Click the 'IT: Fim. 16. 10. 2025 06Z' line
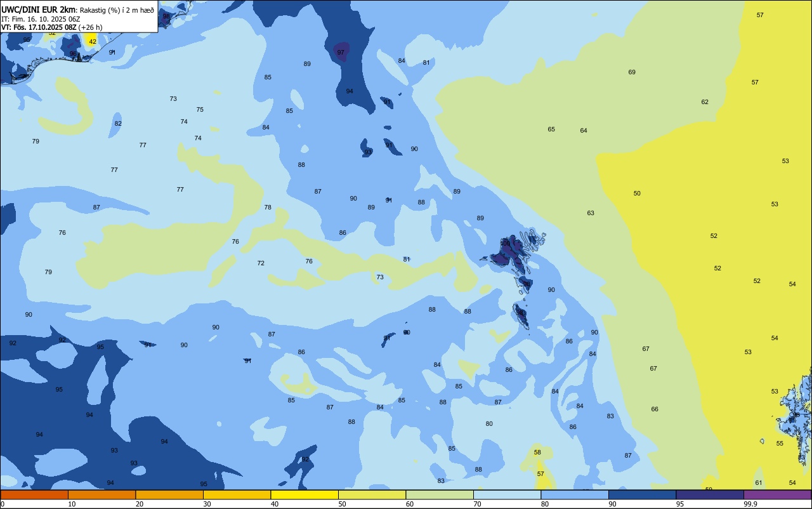Screen dimensions: 812x509 [41, 19]
